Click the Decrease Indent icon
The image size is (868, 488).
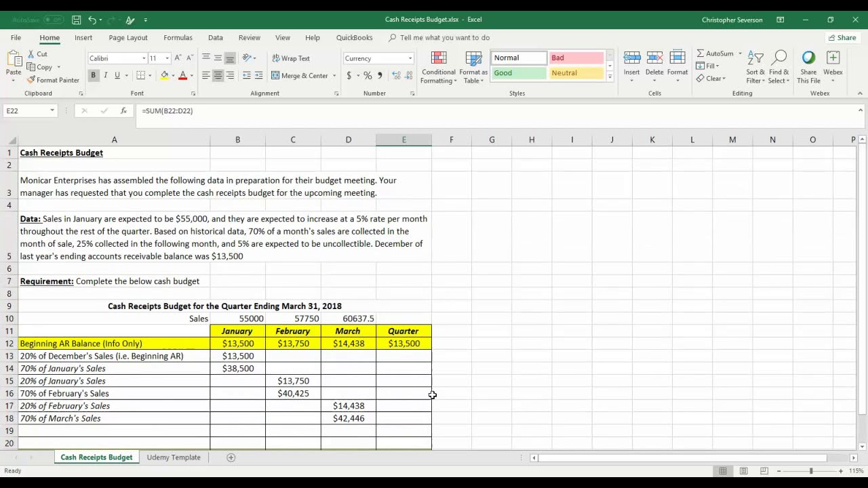coord(247,76)
